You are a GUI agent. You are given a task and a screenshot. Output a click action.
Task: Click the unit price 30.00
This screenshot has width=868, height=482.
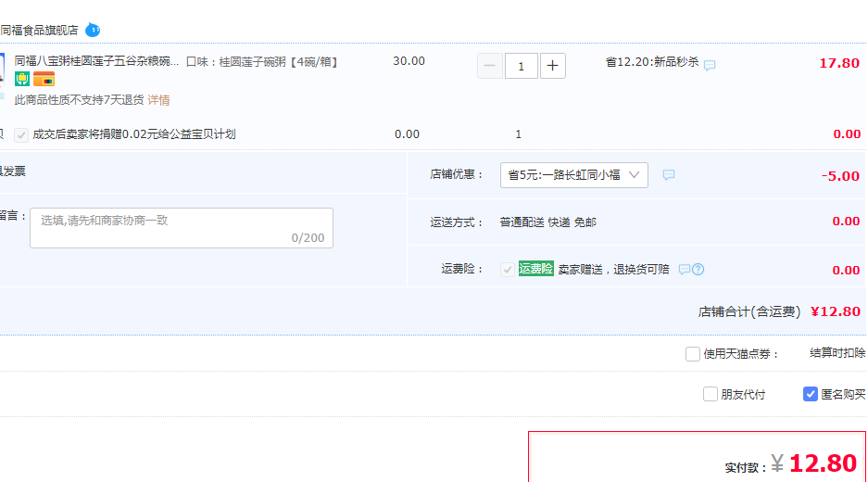click(x=409, y=61)
